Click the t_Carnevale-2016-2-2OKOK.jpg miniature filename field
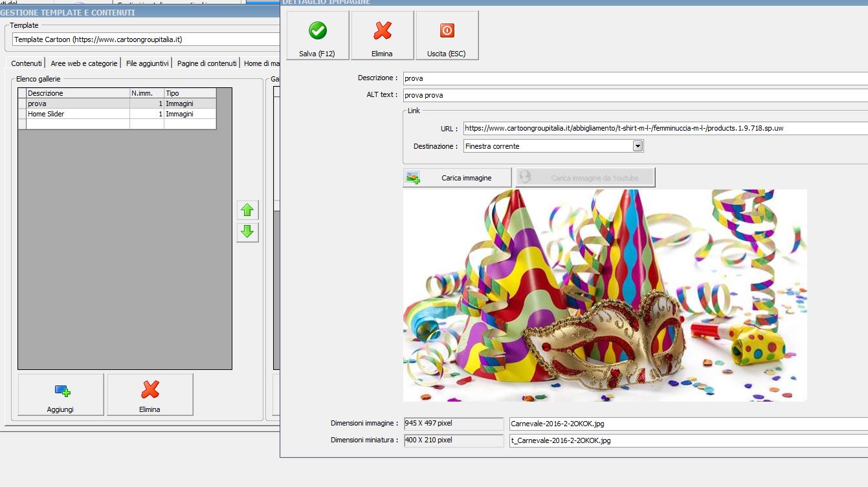The height and width of the screenshot is (487, 868). click(689, 440)
